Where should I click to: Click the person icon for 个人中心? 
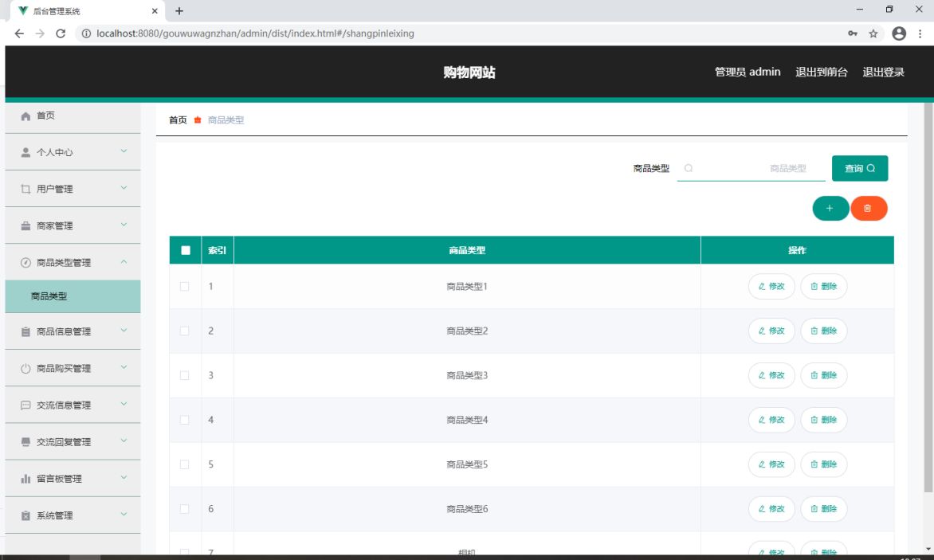[26, 152]
